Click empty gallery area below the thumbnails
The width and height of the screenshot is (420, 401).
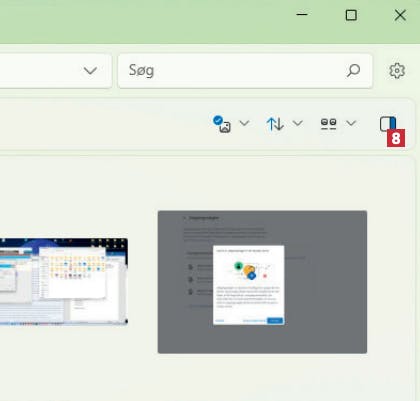pyautogui.click(x=207, y=377)
